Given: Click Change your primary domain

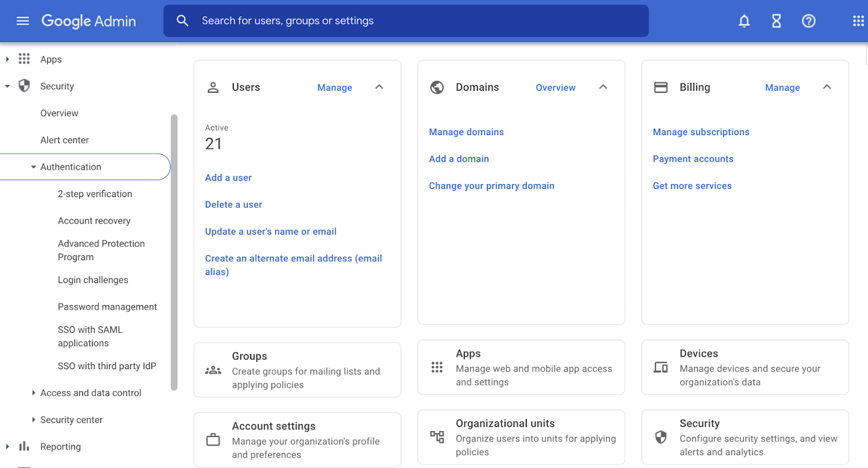Looking at the screenshot, I should (492, 186).
